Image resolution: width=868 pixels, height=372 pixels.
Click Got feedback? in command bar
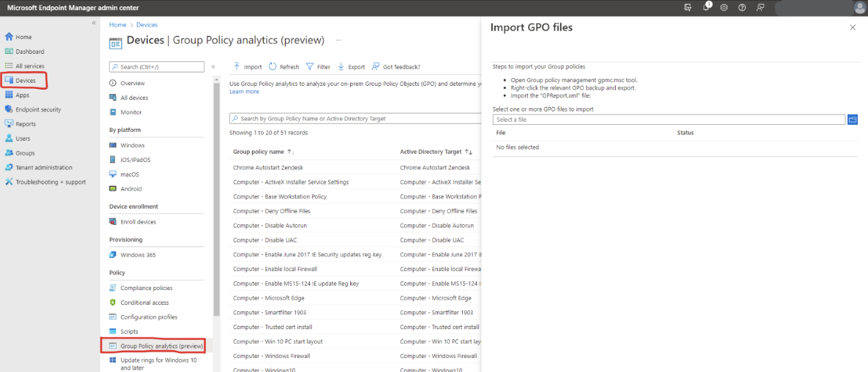pyautogui.click(x=396, y=67)
